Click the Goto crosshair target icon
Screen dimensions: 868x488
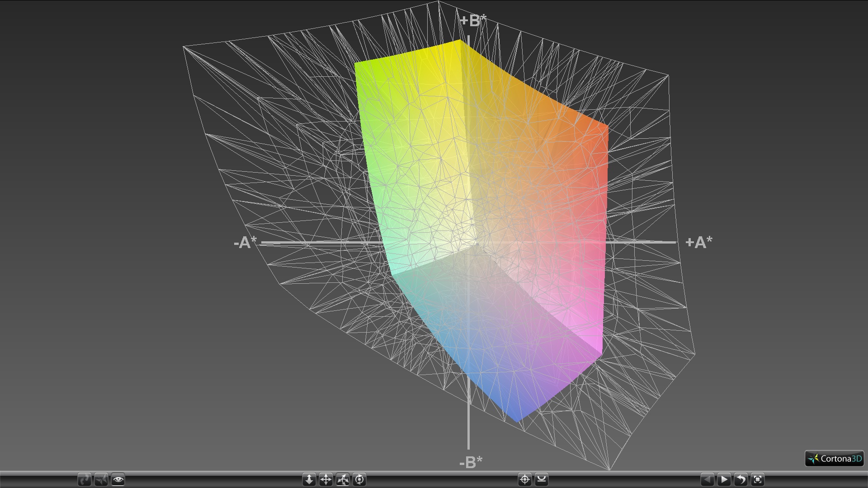click(525, 479)
